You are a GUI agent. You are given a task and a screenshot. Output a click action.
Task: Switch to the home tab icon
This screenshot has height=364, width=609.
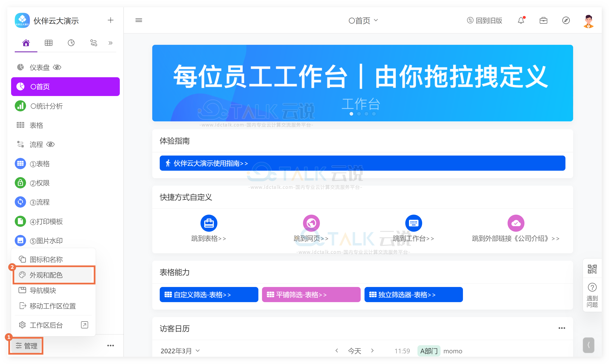pos(26,43)
